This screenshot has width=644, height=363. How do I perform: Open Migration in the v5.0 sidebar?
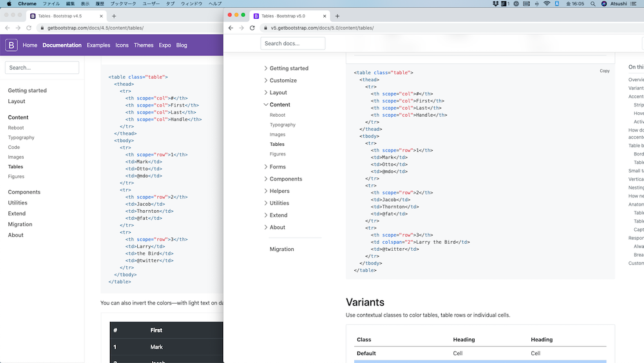pos(282,249)
